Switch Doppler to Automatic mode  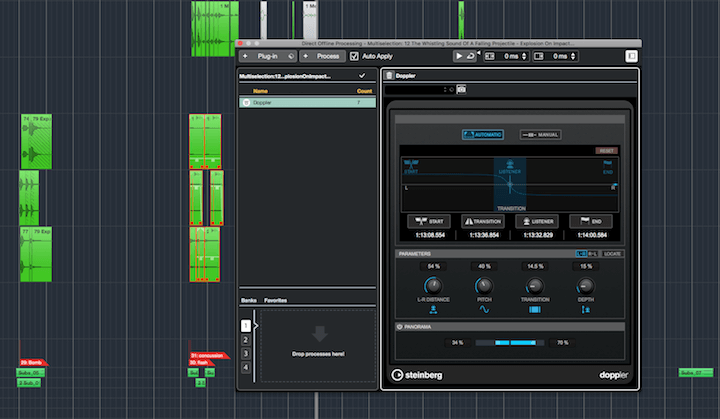(x=483, y=135)
